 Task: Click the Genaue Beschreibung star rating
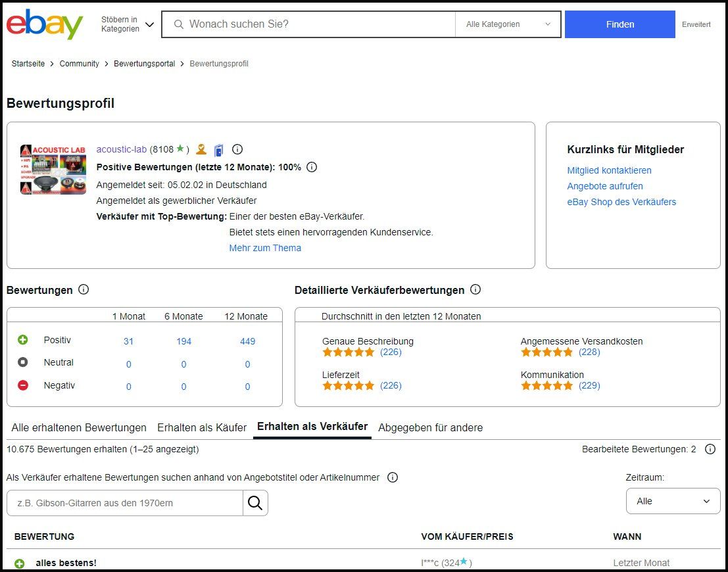(348, 352)
